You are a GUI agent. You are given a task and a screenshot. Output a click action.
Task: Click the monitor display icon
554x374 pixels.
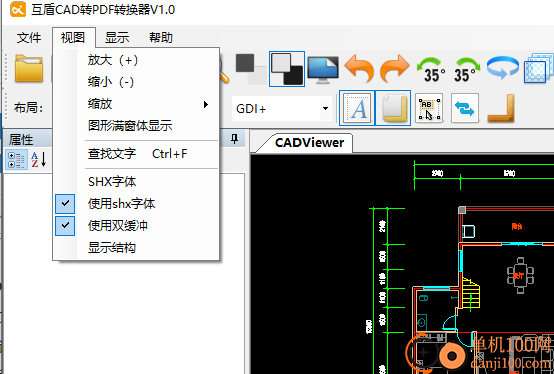pyautogui.click(x=323, y=70)
